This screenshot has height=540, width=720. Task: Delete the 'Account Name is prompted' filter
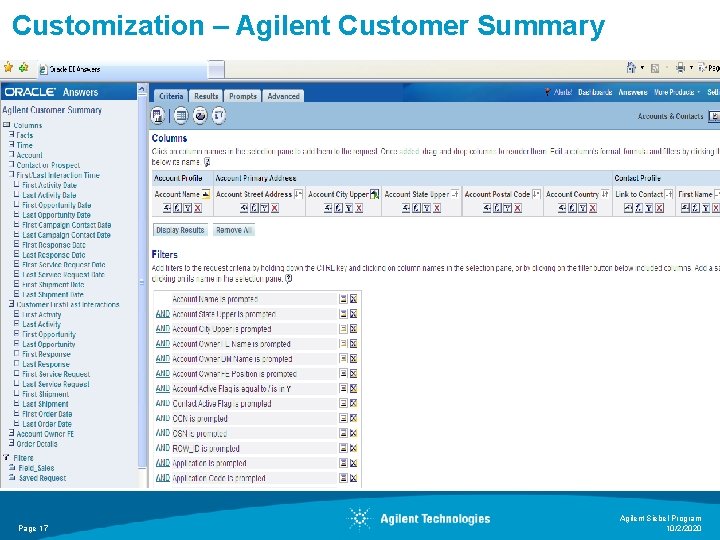coord(353,299)
